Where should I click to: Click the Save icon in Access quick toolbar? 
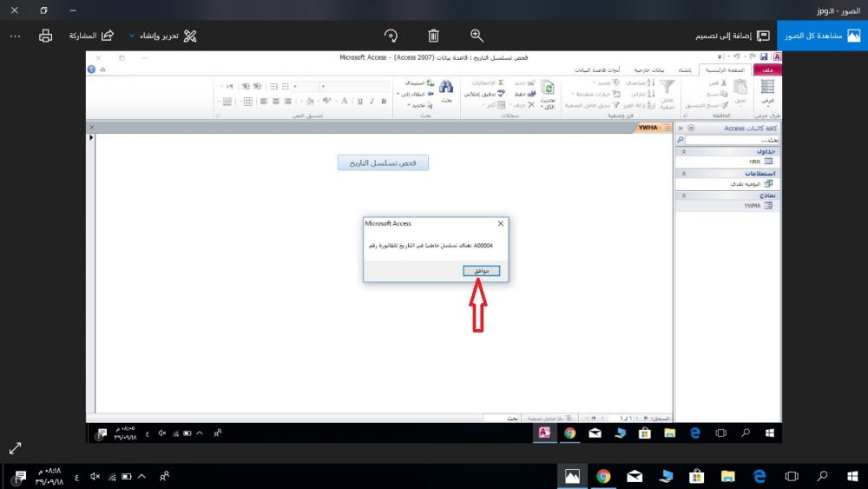pyautogui.click(x=764, y=56)
